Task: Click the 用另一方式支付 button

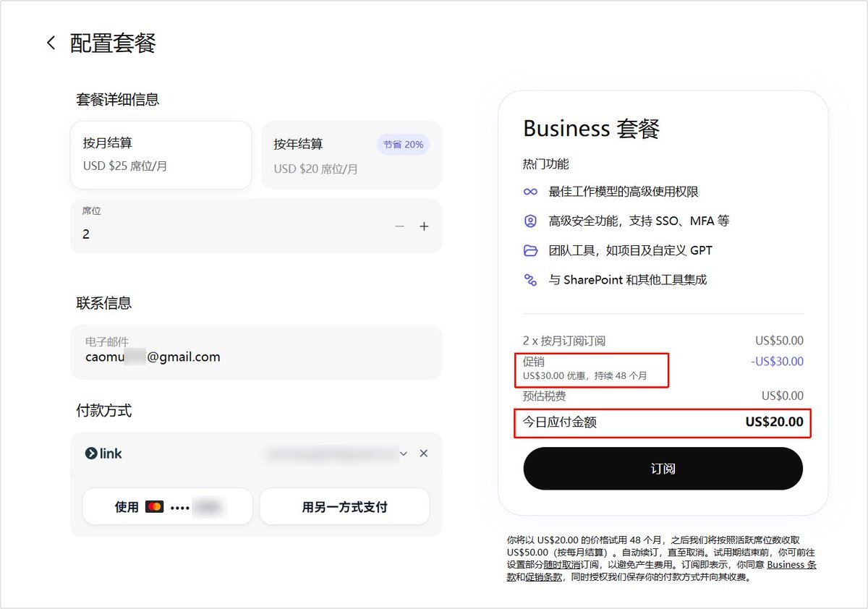Action: point(344,506)
